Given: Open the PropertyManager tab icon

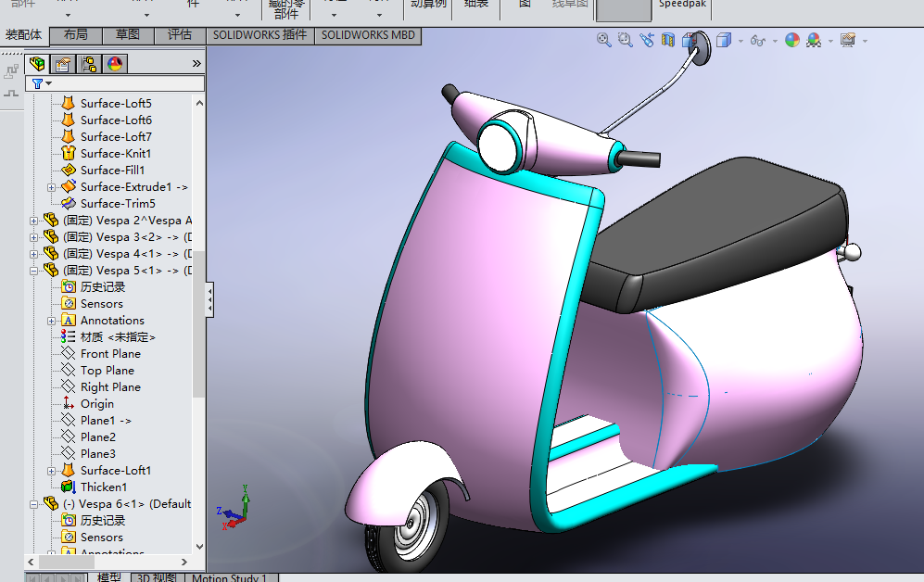Looking at the screenshot, I should [x=63, y=64].
